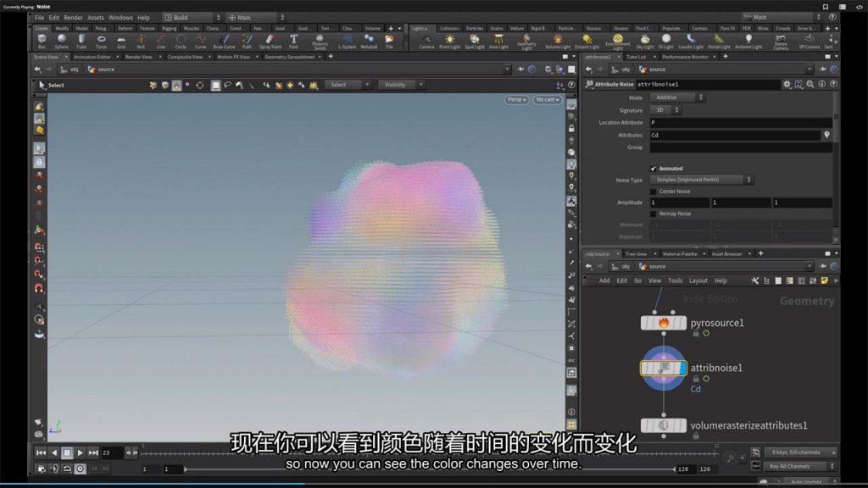Open the No cam camera menu
Image resolution: width=868 pixels, height=488 pixels.
(x=547, y=100)
